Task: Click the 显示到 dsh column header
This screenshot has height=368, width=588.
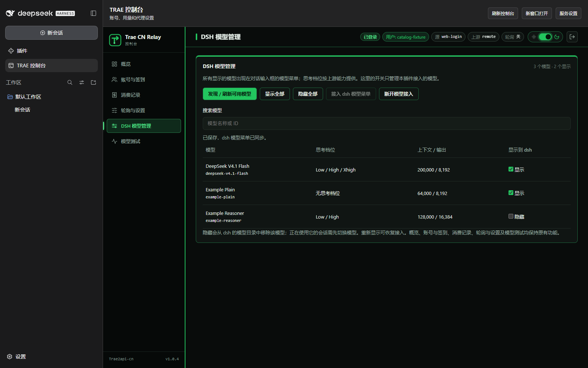Action: pos(520,150)
